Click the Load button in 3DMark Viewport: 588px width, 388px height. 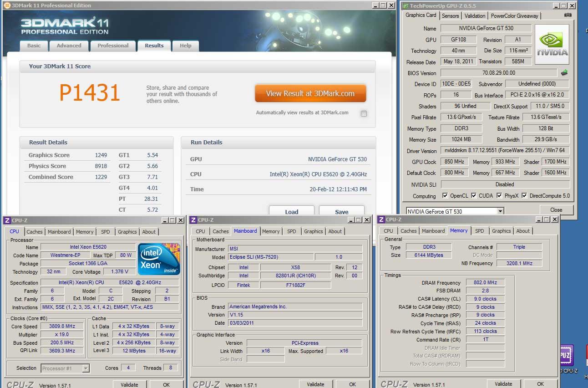(292, 211)
